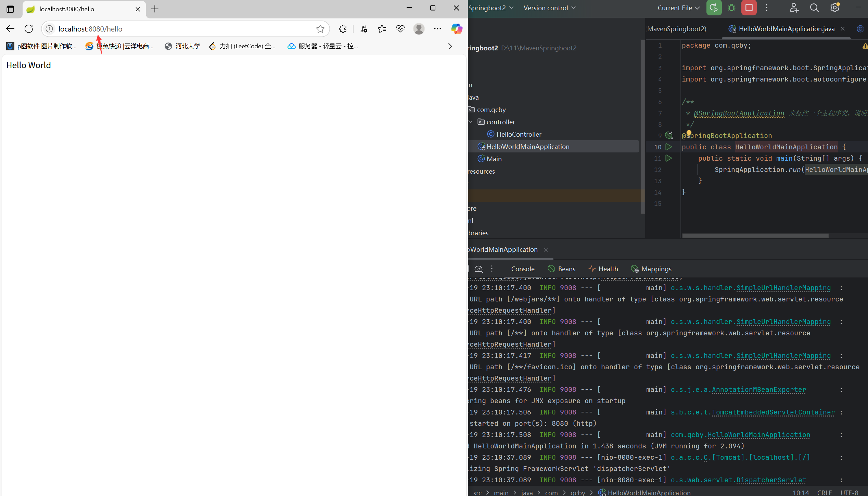Click UTF-8 encoding in status bar

[x=849, y=493]
